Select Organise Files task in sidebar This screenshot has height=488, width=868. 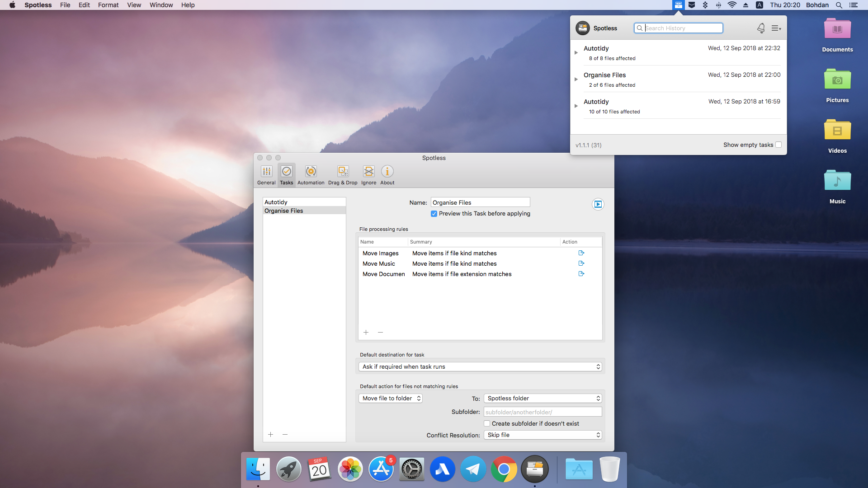[284, 210]
